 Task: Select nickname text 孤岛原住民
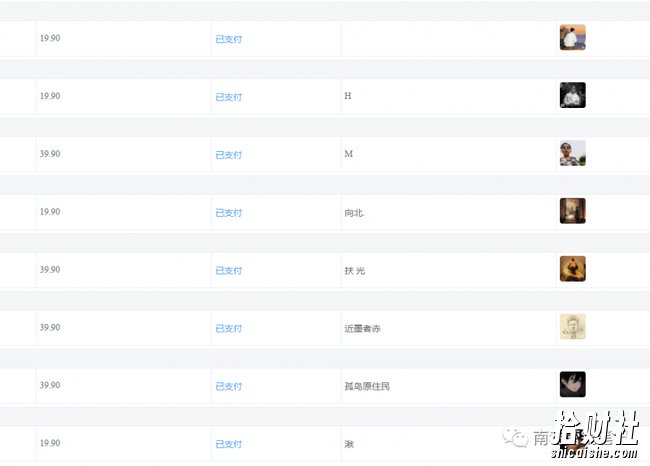[x=367, y=386]
